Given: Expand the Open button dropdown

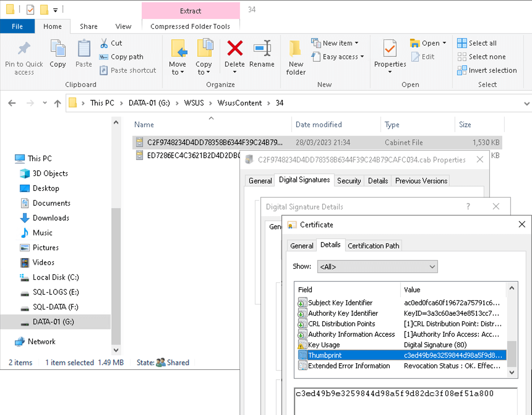Looking at the screenshot, I should 444,43.
